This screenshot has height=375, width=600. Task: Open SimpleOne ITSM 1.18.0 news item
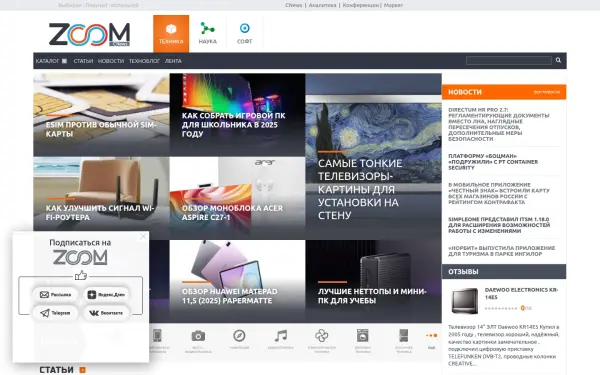[x=499, y=225]
